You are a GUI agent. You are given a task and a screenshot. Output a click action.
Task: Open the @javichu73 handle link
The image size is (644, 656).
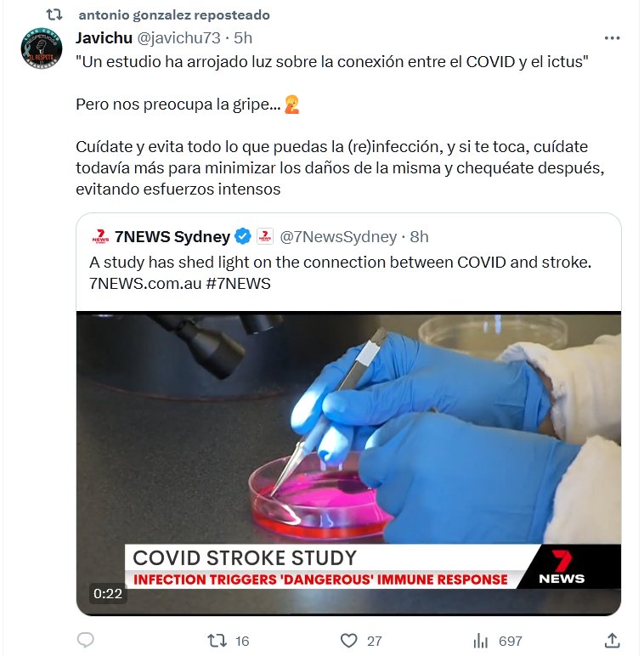178,38
